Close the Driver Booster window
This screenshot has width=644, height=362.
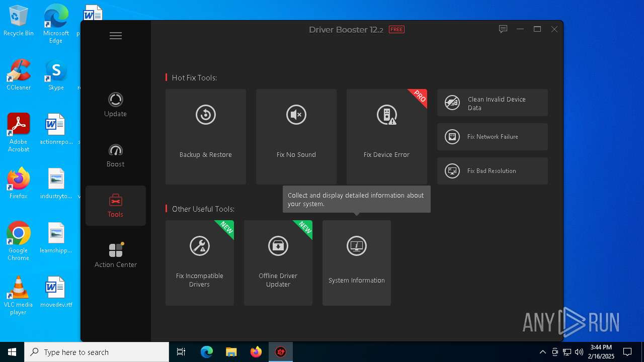click(554, 29)
